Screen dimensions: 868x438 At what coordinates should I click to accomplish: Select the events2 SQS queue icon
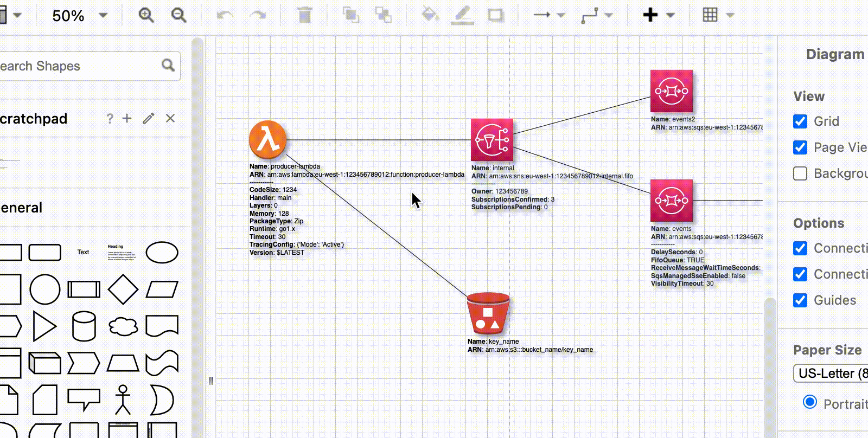coord(672,91)
